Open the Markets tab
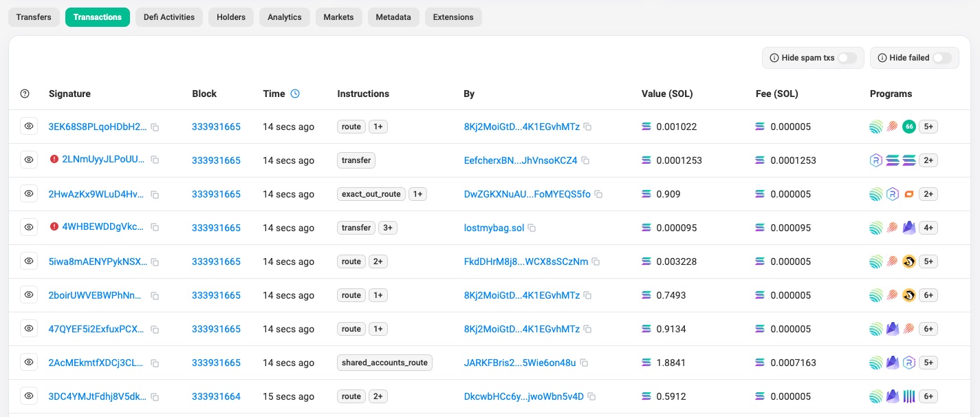Viewport: 980px width, 417px height. point(339,17)
